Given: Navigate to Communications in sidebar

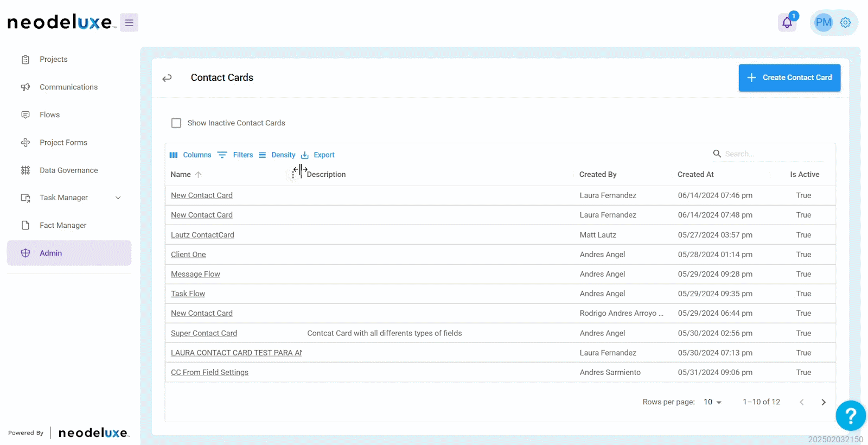Looking at the screenshot, I should coord(69,87).
